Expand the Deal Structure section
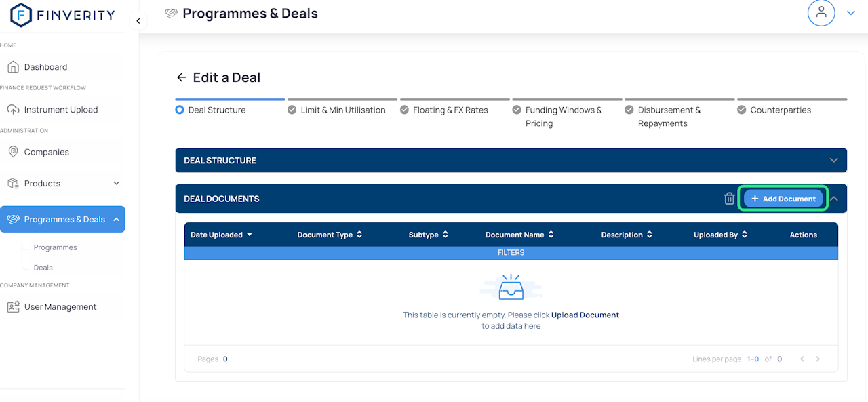 pyautogui.click(x=833, y=161)
